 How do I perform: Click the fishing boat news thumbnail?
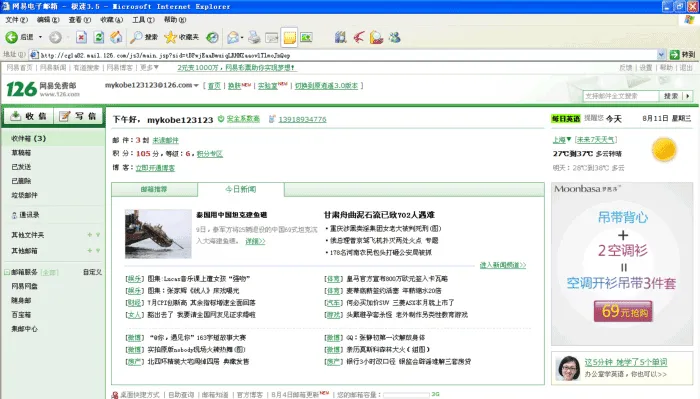tap(158, 234)
